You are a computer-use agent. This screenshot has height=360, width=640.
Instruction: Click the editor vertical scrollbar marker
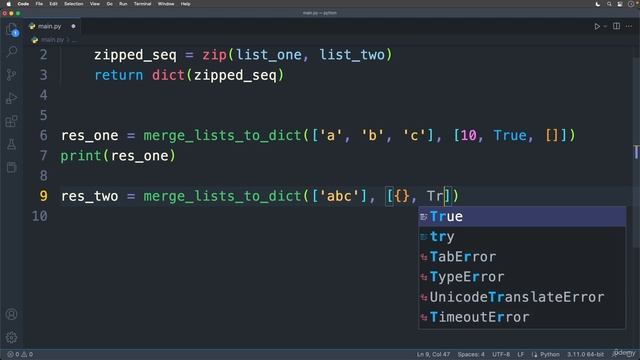[x=636, y=152]
